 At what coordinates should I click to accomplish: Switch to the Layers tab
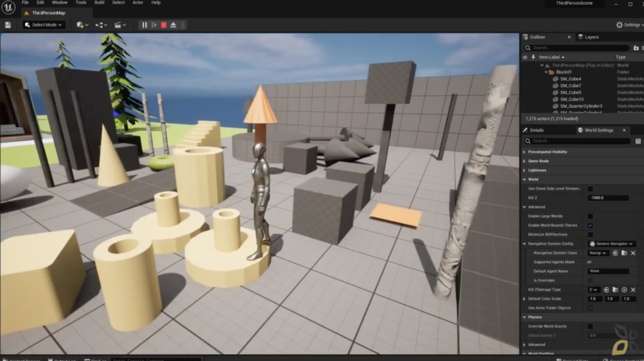pyautogui.click(x=589, y=37)
